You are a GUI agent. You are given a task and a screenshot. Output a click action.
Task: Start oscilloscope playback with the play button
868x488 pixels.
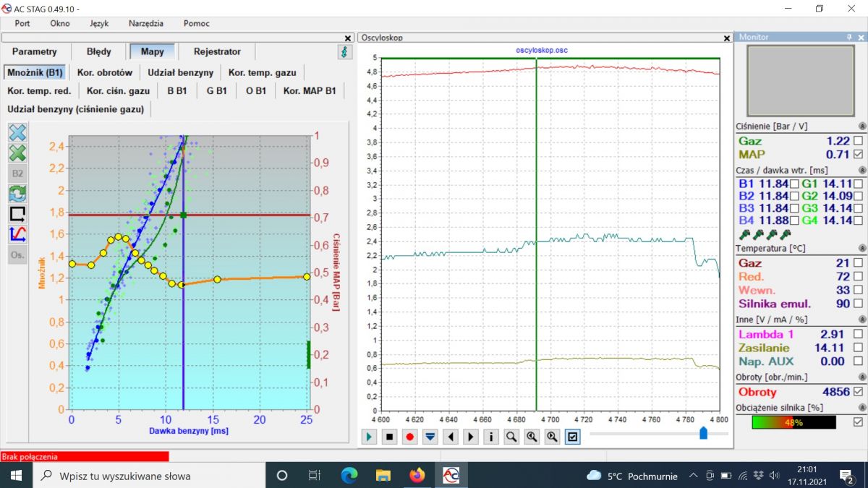(370, 437)
